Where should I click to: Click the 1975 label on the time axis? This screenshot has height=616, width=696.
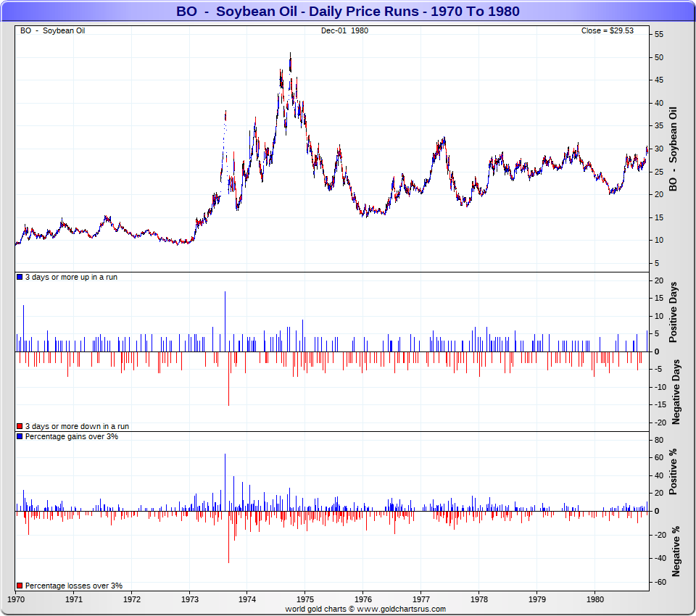coord(305,599)
